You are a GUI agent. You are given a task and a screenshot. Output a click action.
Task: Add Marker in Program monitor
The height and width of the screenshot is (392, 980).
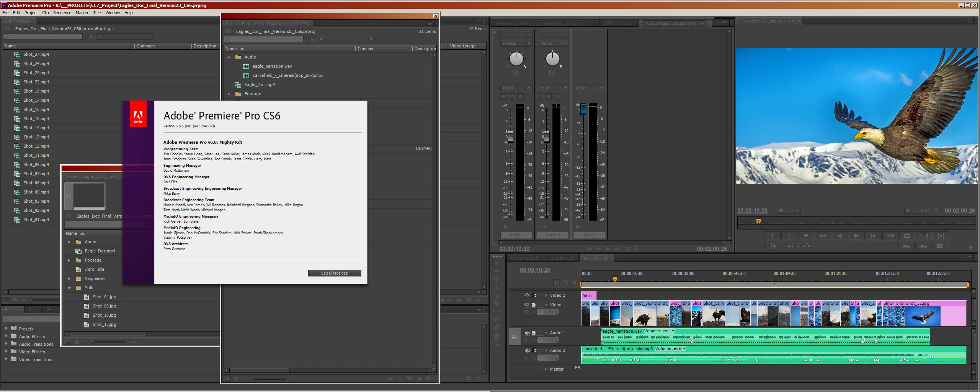click(806, 236)
